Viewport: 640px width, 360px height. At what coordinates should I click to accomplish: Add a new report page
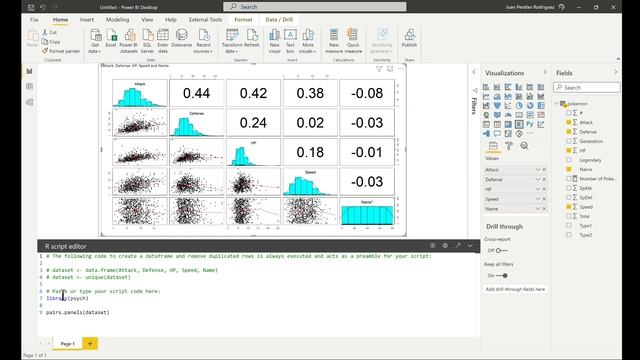click(90, 344)
